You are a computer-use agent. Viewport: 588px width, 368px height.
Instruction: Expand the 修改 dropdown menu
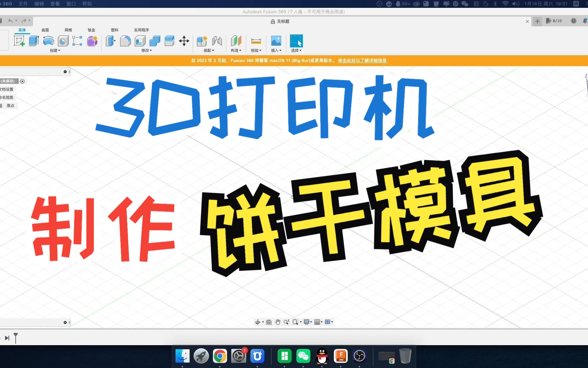click(x=147, y=50)
